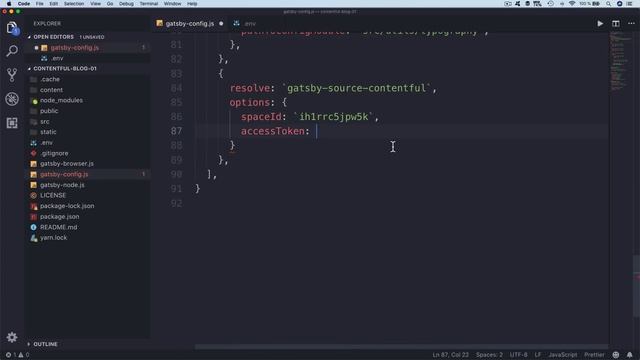Click the editor vertical scrollbar thumb
The width and height of the screenshot is (640, 360).
636,286
